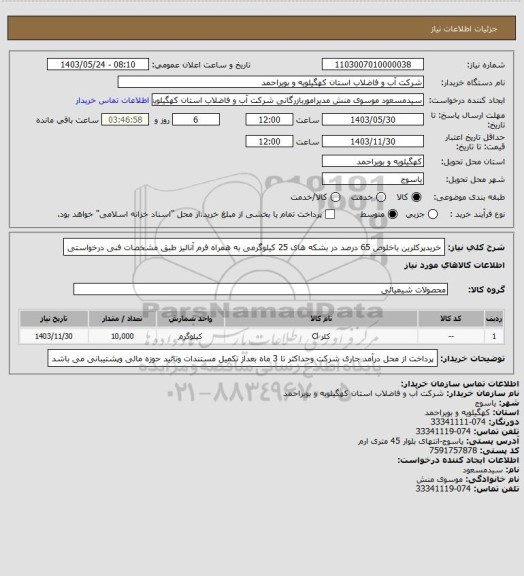The image size is (524, 576).
Task: Select the خدمت radio button
Action: (381, 197)
